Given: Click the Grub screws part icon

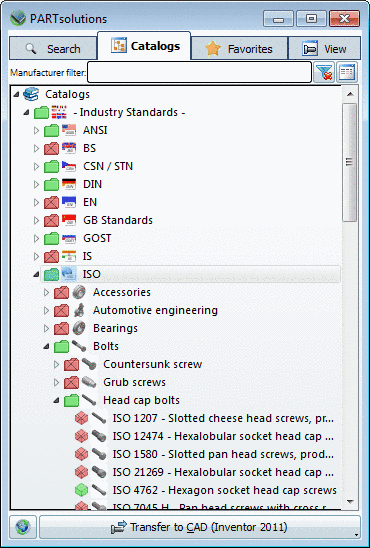Looking at the screenshot, I should click(89, 382).
